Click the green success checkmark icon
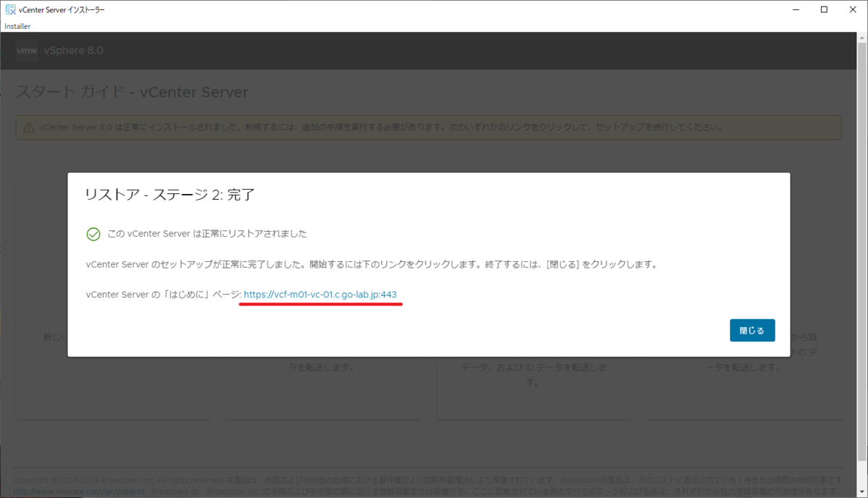 click(93, 234)
